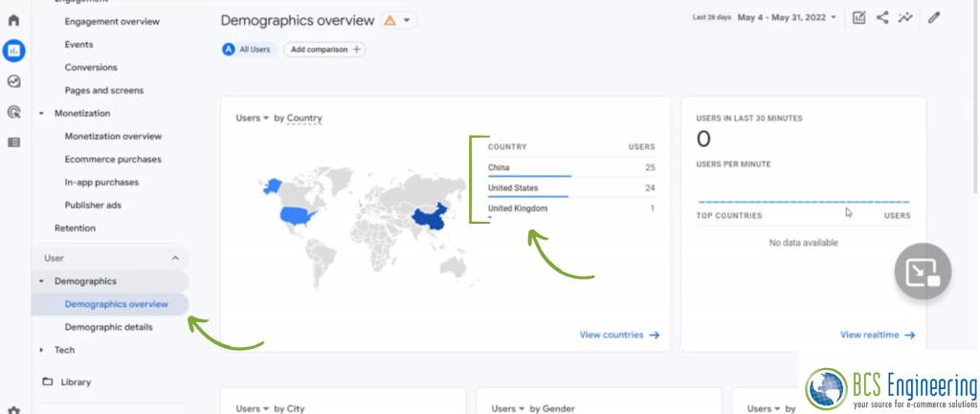Screen dimensions: 980x414
Task: Open Users dropdown in Gender card
Action: (x=508, y=408)
